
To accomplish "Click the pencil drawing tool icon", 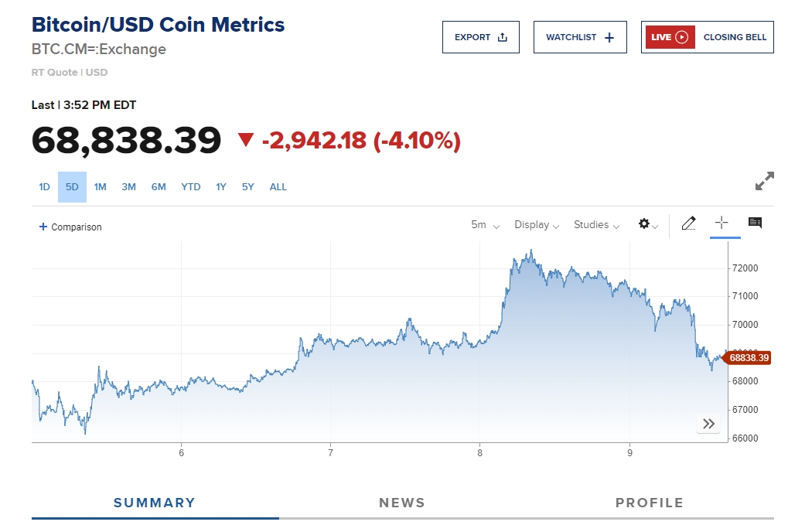I will coord(688,224).
